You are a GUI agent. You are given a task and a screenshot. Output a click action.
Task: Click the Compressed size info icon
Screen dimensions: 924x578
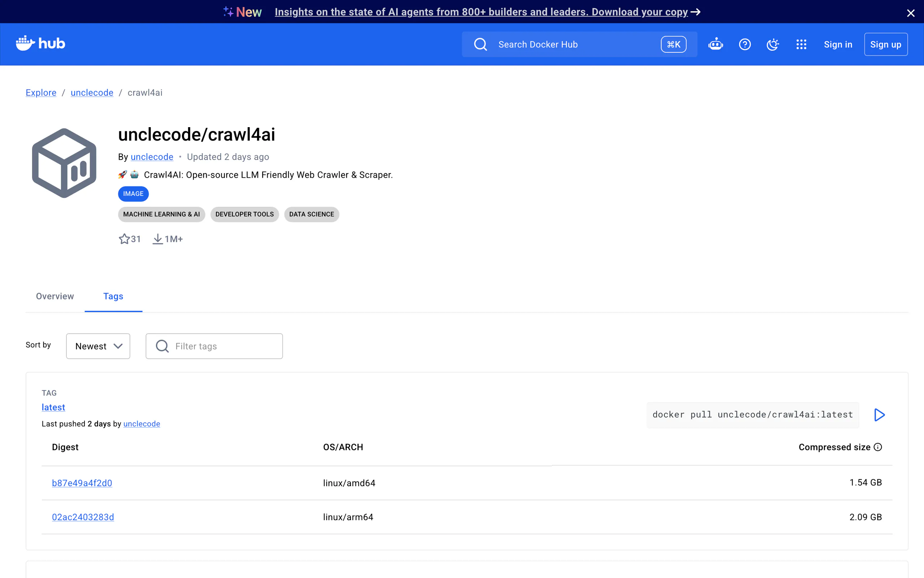[878, 447]
